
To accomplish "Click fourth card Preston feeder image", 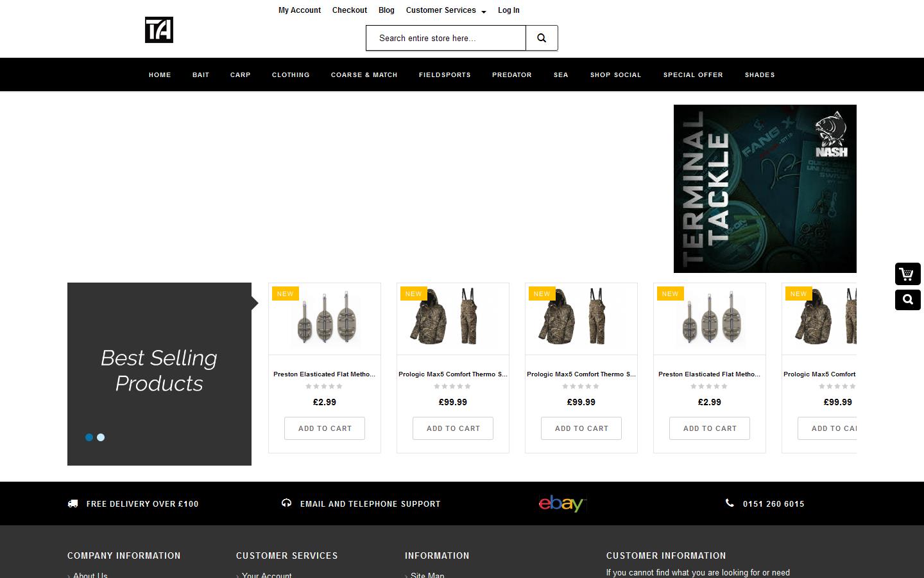I will 710,319.
